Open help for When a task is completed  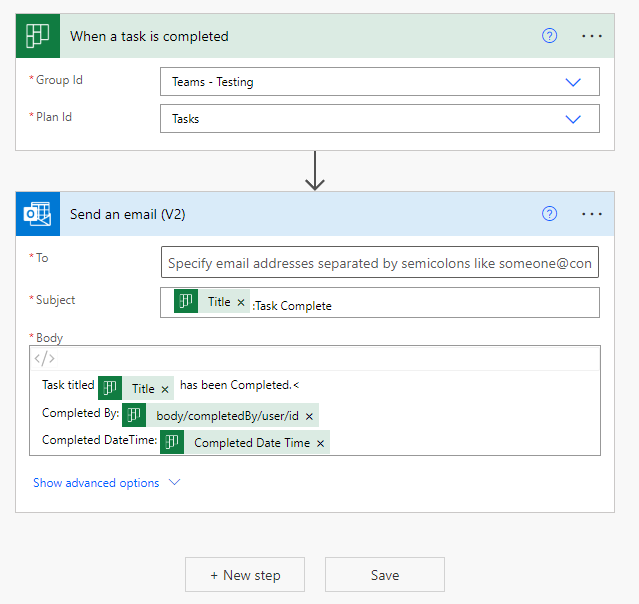click(x=549, y=36)
